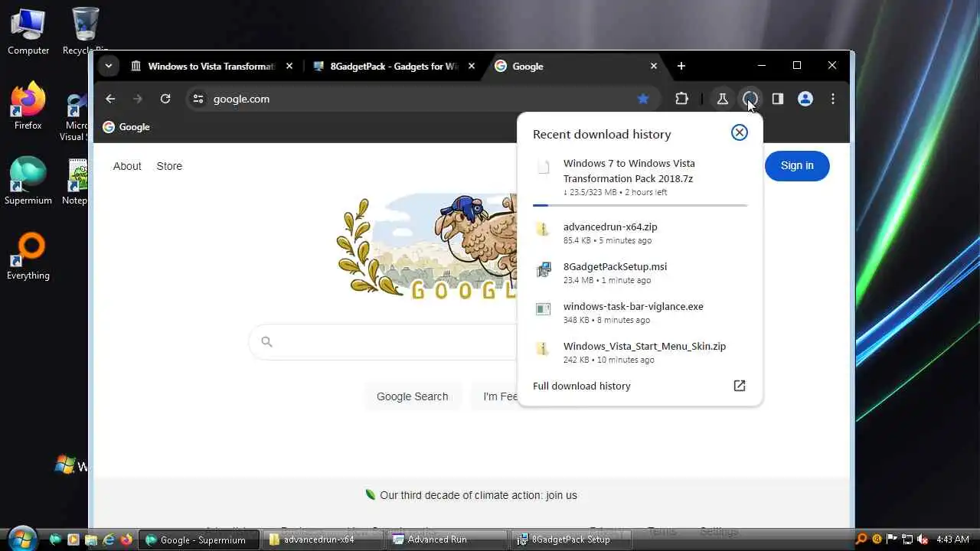
Task: Click the muted volume tray icon
Action: tap(923, 540)
